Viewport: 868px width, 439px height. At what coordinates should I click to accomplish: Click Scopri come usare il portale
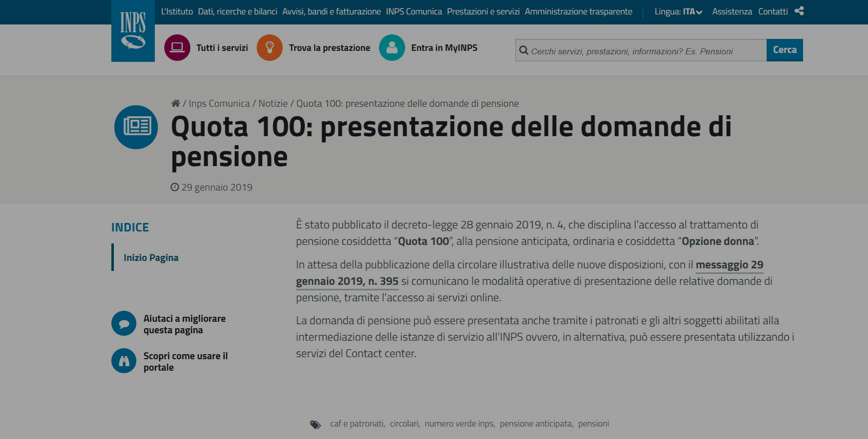[x=185, y=362]
